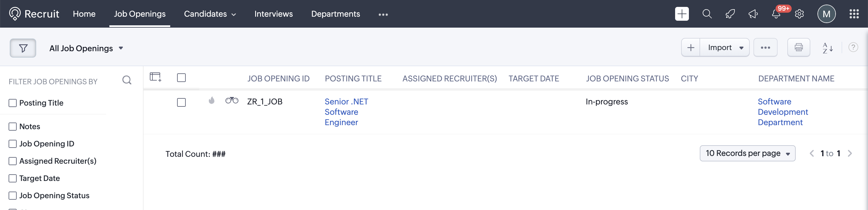This screenshot has height=210, width=868.
Task: Select the ZR_1_JOB row checkbox
Action: (x=181, y=102)
